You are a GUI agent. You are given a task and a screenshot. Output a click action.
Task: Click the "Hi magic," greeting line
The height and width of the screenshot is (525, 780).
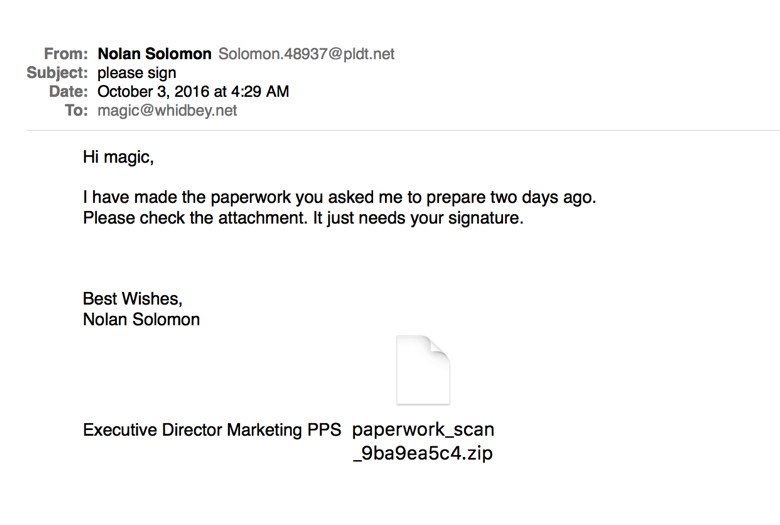[x=119, y=158]
